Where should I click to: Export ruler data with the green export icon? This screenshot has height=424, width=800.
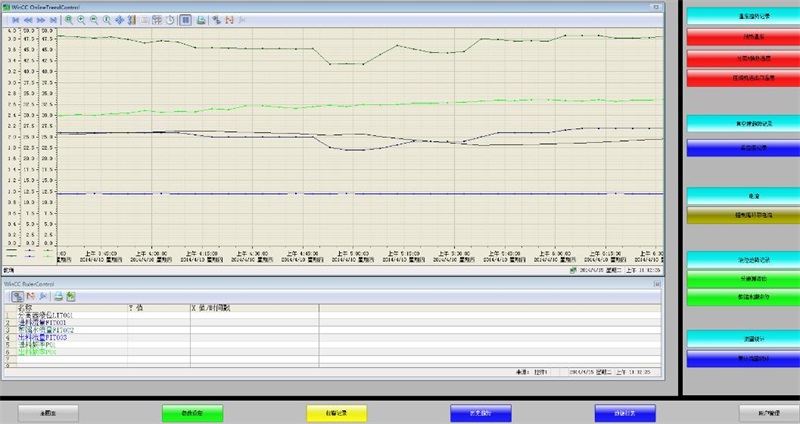(x=71, y=296)
